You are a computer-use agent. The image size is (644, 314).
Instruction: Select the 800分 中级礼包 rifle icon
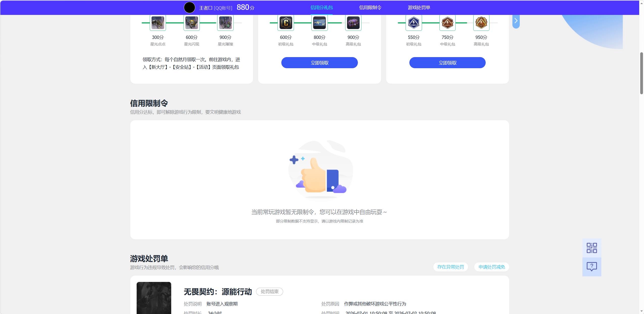(x=319, y=23)
